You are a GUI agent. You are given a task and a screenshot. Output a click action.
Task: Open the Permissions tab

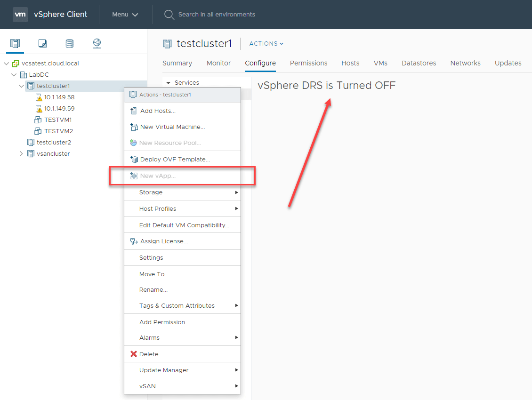pyautogui.click(x=308, y=63)
